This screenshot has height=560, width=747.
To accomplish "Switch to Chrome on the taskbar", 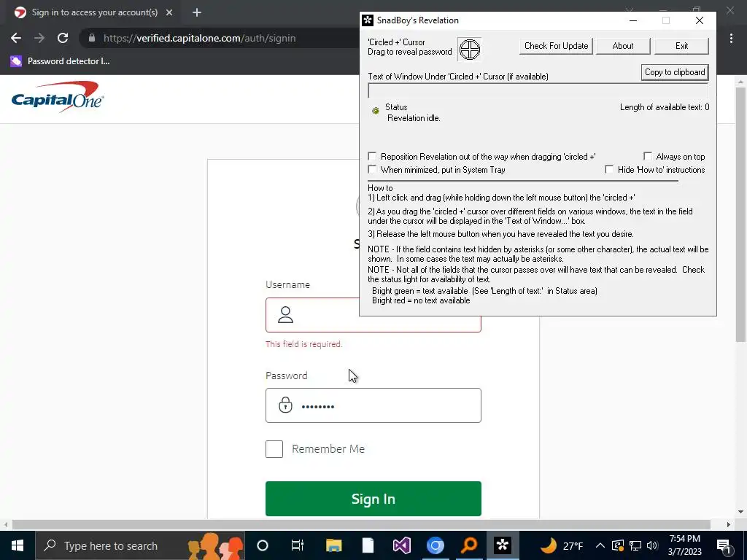I will tap(436, 545).
